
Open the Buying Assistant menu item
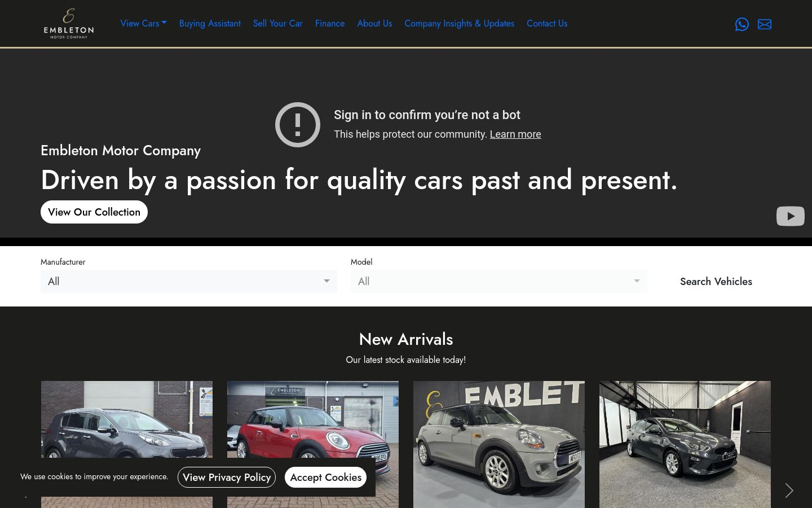click(x=210, y=23)
